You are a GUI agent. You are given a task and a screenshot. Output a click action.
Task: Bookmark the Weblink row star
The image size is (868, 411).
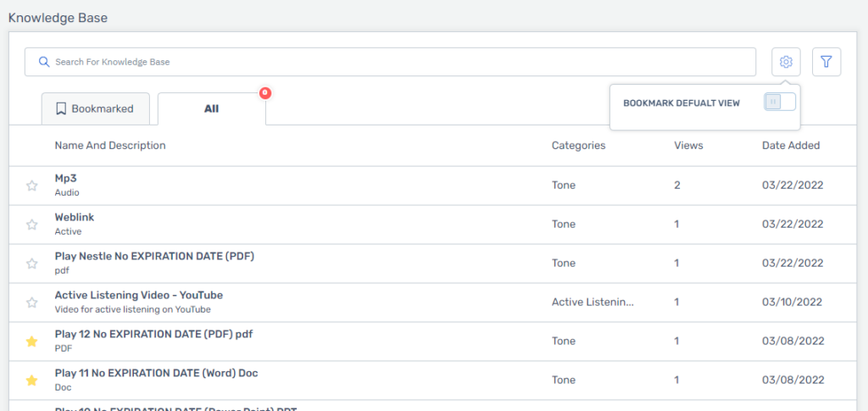pos(32,225)
